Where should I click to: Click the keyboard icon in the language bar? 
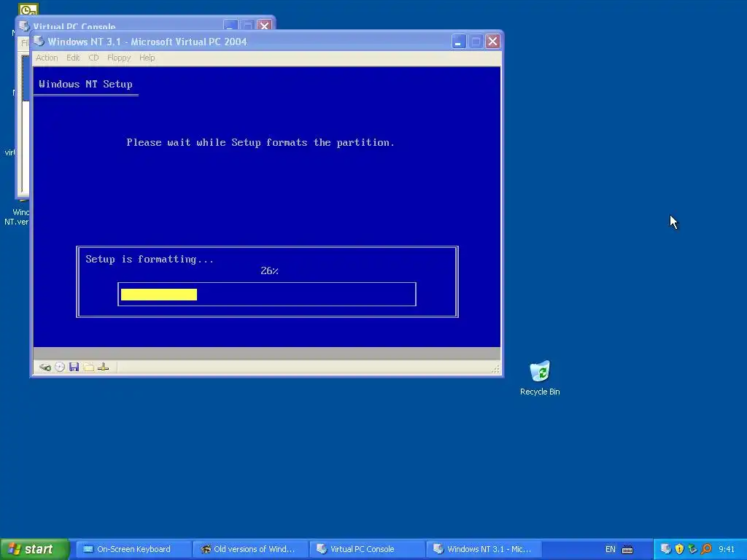click(627, 550)
